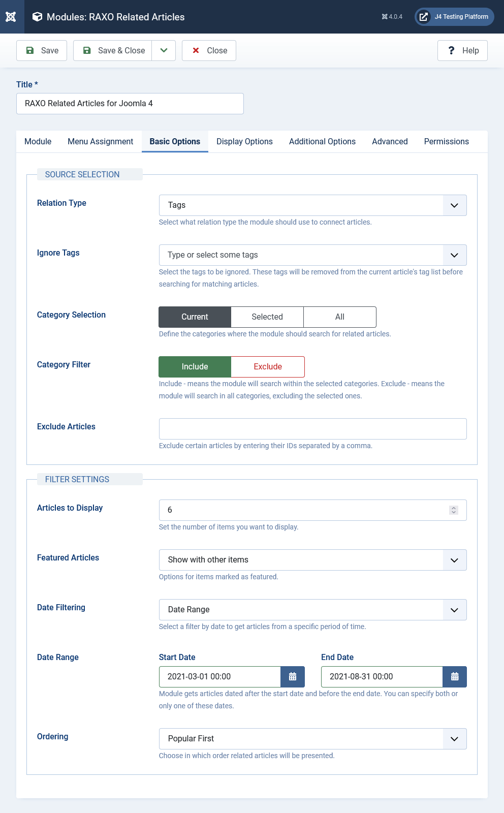Viewport: 504px width, 813px height.
Task: Set Category Filter to Exclude
Action: (268, 367)
